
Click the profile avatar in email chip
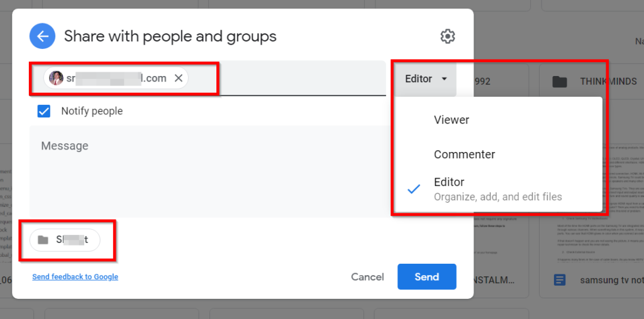56,78
